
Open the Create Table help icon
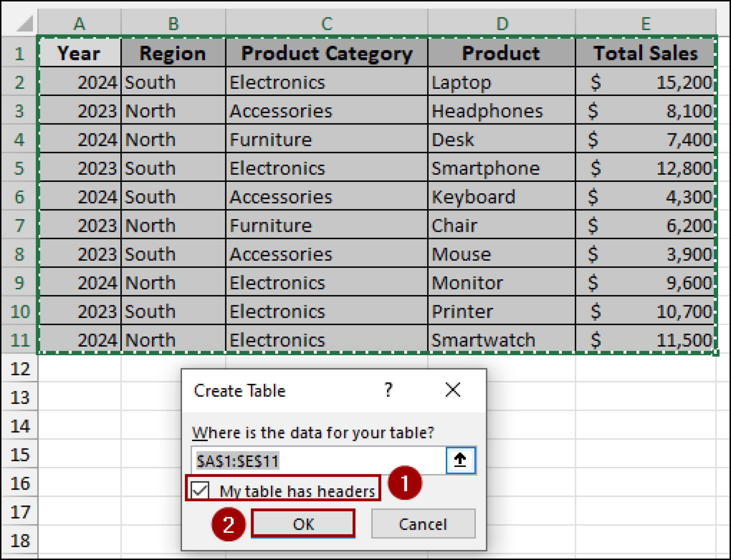coord(388,390)
